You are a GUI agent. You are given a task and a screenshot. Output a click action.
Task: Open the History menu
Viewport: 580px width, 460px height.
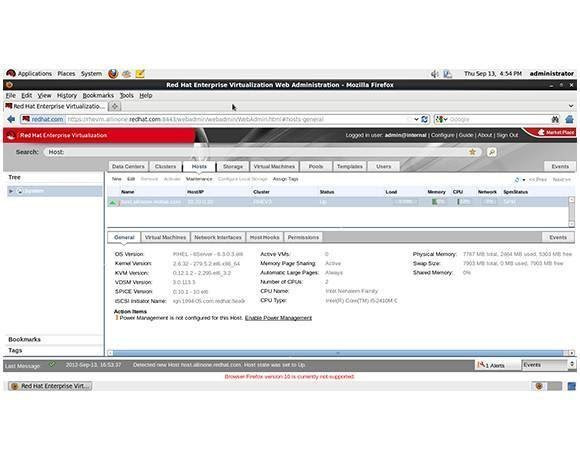[x=67, y=95]
